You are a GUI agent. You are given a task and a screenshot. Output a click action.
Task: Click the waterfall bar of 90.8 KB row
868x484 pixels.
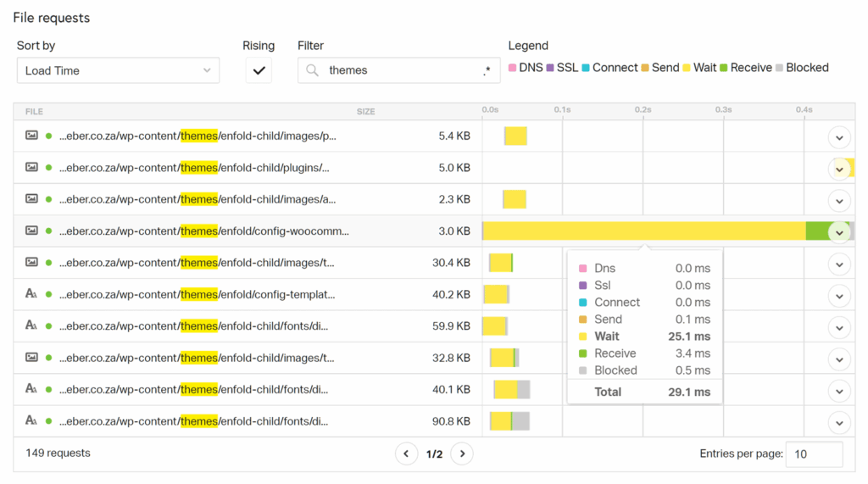pos(509,421)
